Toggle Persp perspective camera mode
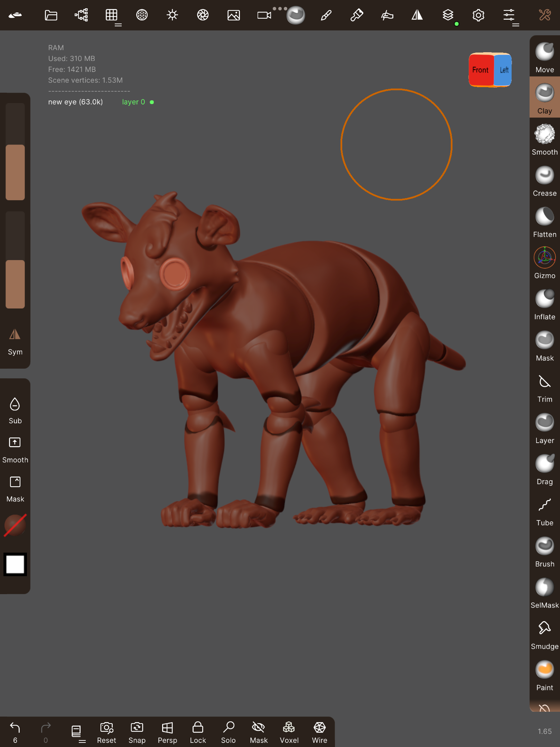 point(167,732)
